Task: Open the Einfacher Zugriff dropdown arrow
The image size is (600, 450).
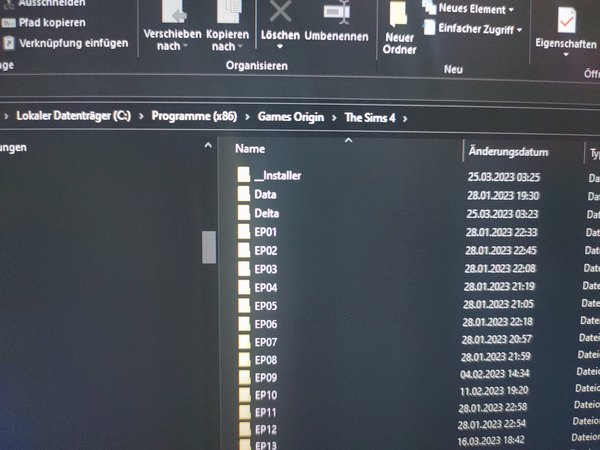Action: 519,30
